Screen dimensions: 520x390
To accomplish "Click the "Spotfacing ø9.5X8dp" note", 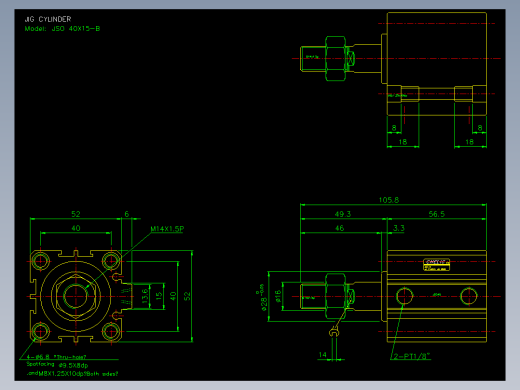I will [57, 365].
